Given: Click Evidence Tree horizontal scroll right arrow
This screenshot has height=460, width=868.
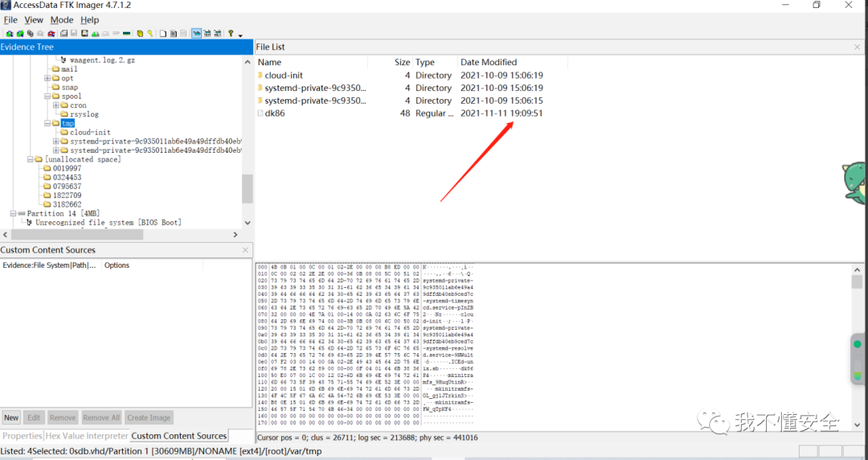Looking at the screenshot, I should pos(235,235).
